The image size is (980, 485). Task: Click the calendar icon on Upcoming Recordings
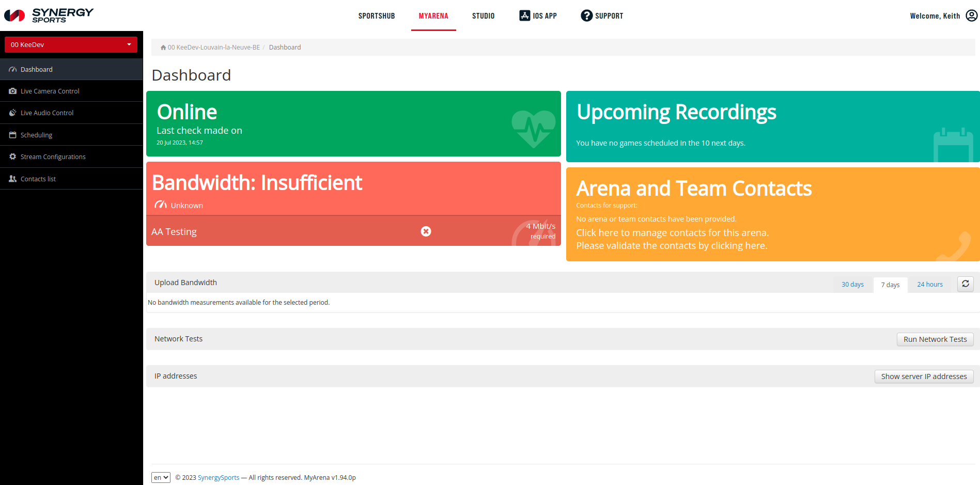click(x=953, y=145)
